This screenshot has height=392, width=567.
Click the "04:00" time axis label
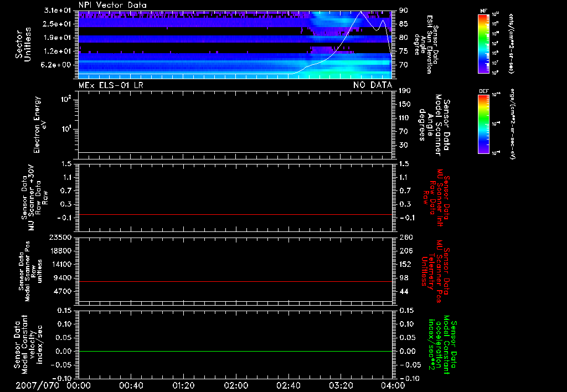pos(393,385)
